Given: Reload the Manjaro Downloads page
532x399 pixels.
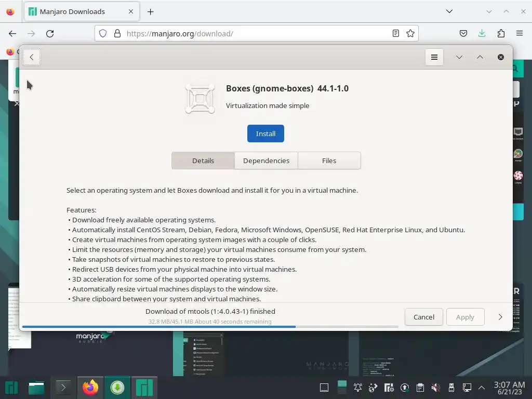Looking at the screenshot, I should point(50,34).
